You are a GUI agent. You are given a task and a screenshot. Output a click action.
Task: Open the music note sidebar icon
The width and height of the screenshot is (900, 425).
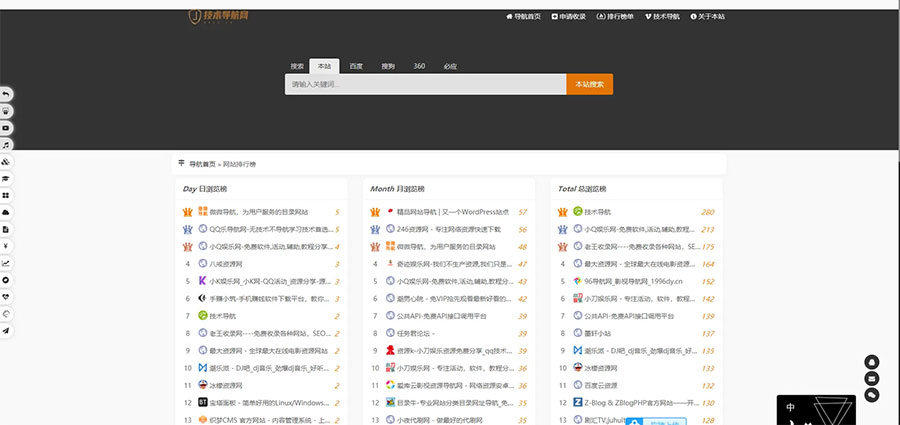pos(6,145)
